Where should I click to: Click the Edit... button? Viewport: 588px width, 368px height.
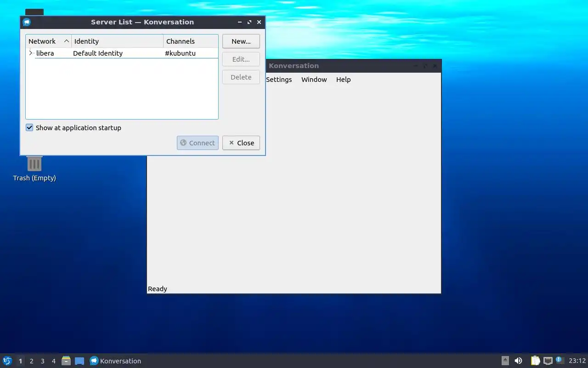[x=241, y=59]
